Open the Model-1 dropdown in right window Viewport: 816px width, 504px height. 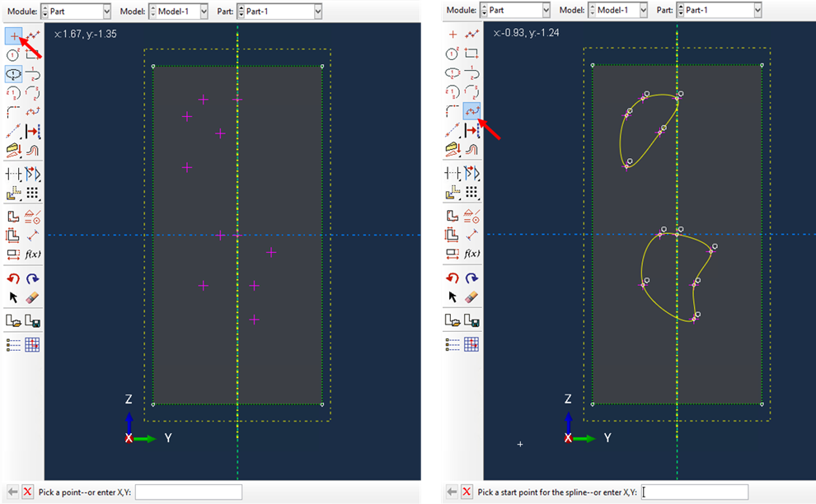643,10
